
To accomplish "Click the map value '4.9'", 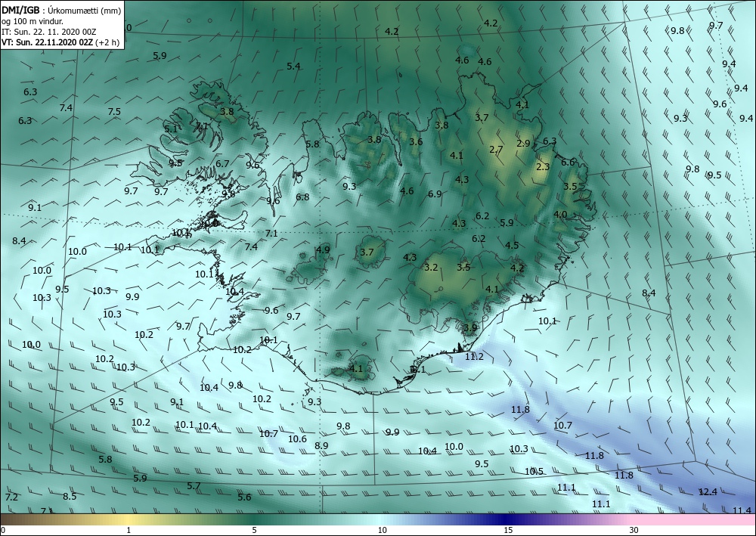I will (x=323, y=249).
